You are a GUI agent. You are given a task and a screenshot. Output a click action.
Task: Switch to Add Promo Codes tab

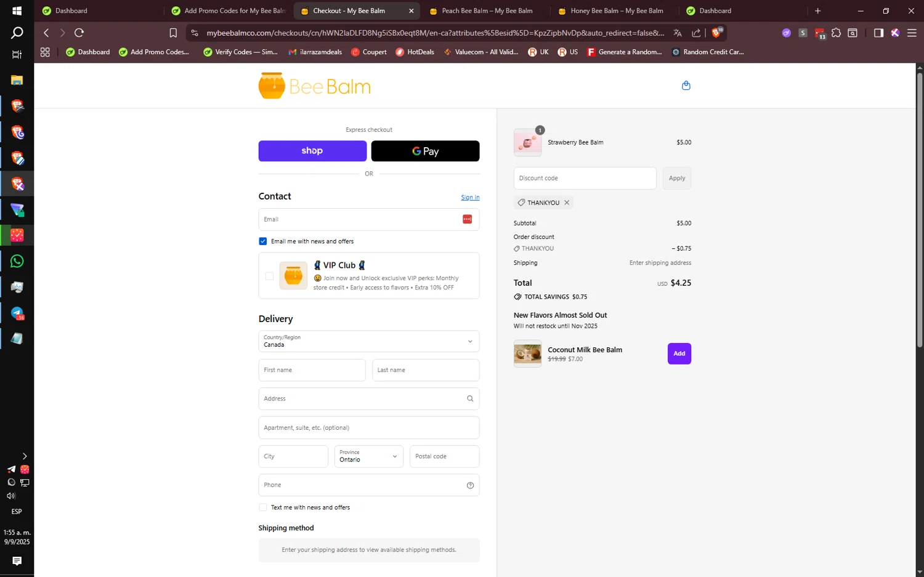pyautogui.click(x=229, y=10)
